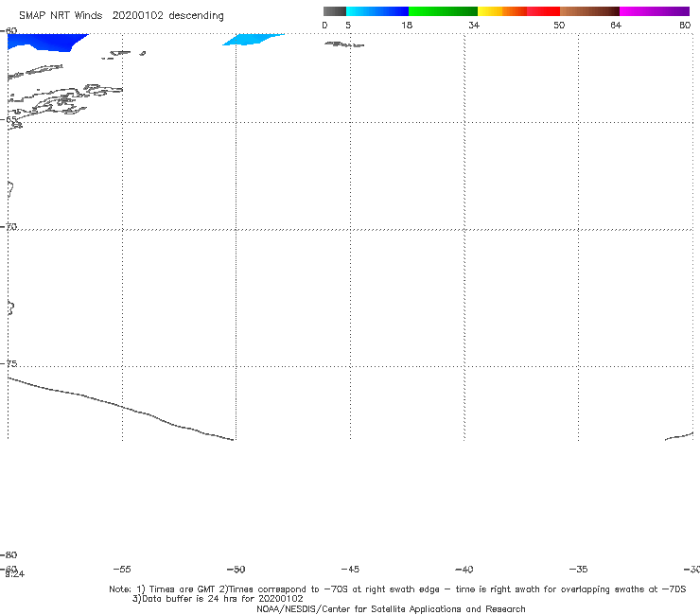The image size is (700, 615).
Task: Click the latitude label '-75'
Action: [x=9, y=363]
